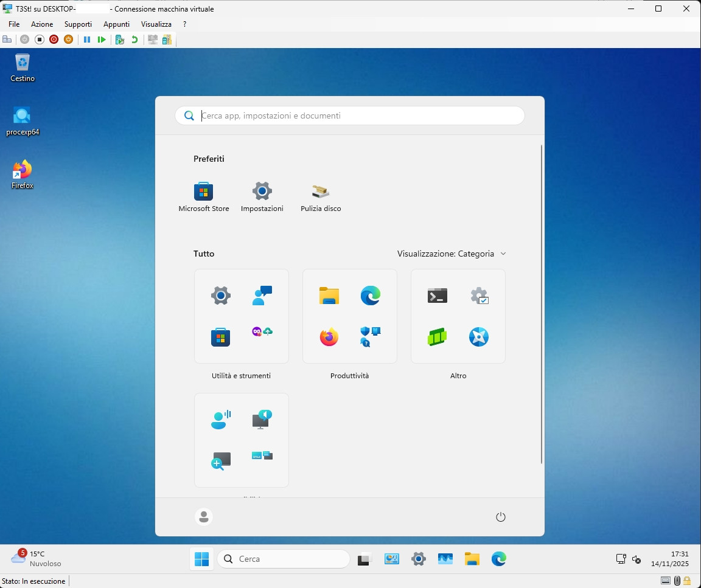Open Microsoft Store icon in Utilità e strumenti
The height and width of the screenshot is (588, 701).
[221, 337]
